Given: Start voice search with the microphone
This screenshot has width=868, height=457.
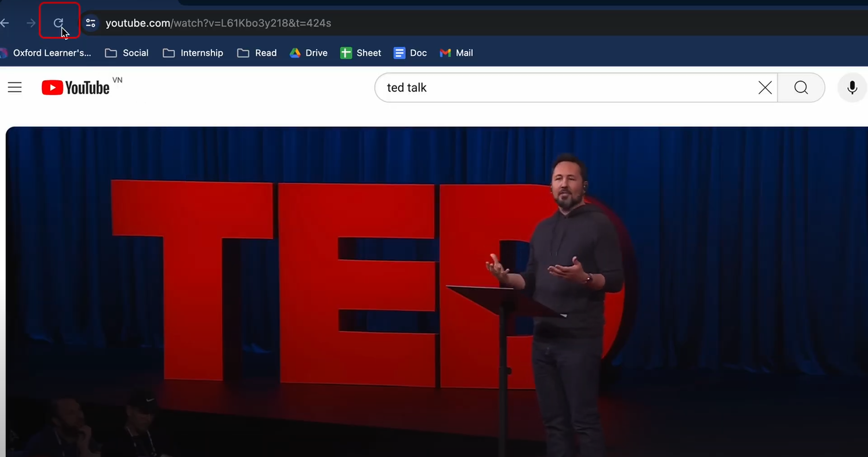Looking at the screenshot, I should pyautogui.click(x=852, y=88).
